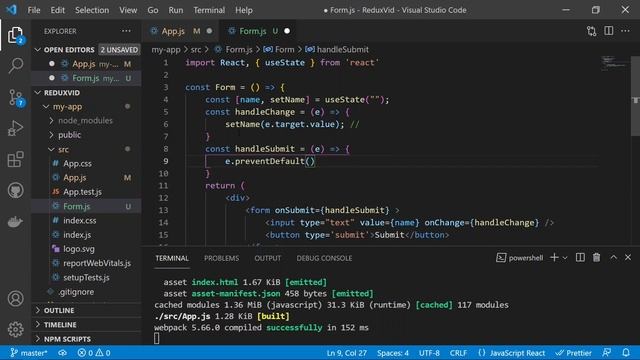Open the Source Control view icon
Viewport: 640px width, 360px height.
click(16, 98)
